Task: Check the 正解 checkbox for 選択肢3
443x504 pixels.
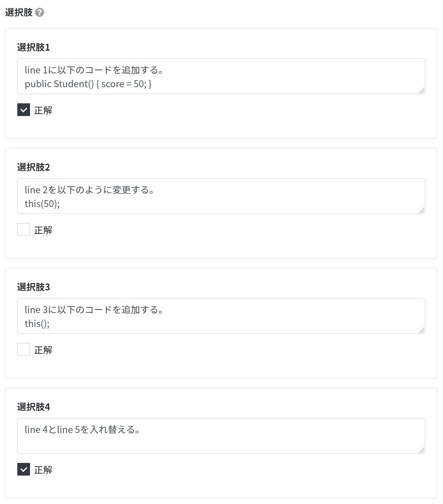Action: [x=23, y=350]
